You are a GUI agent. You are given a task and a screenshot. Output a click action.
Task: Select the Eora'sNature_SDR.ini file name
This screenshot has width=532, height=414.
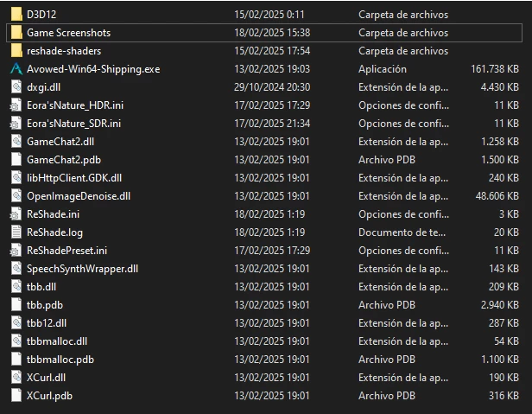[73, 124]
